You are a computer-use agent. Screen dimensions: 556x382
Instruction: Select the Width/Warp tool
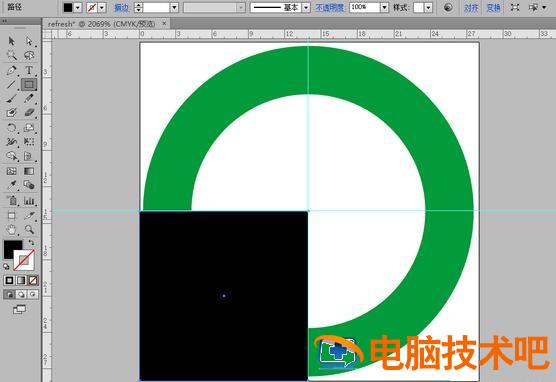pos(11,142)
